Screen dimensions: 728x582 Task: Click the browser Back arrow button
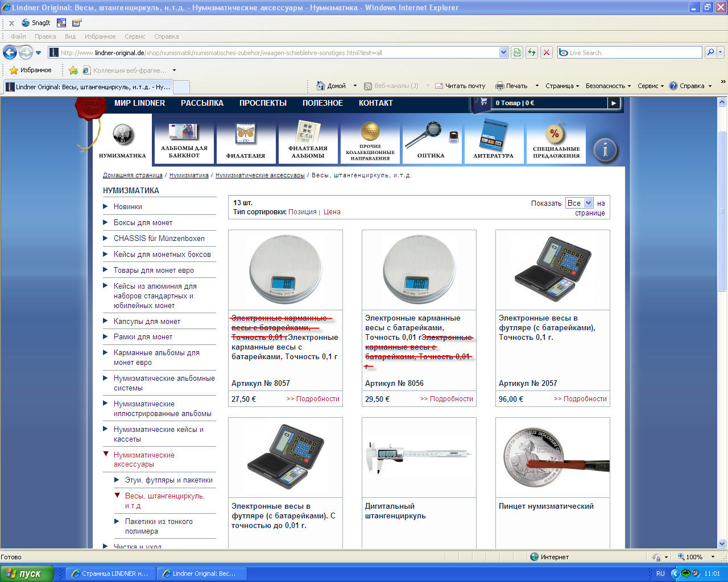[10, 52]
